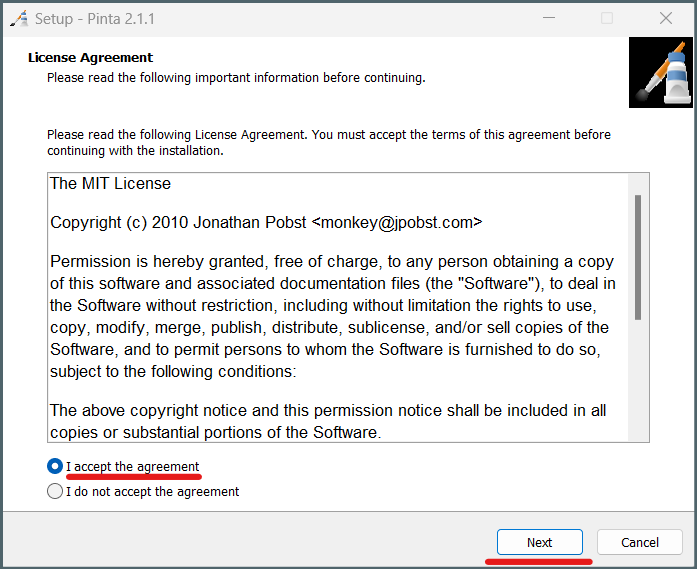The height and width of the screenshot is (569, 697).
Task: Click the greyed-out maximize window button
Action: (x=607, y=18)
